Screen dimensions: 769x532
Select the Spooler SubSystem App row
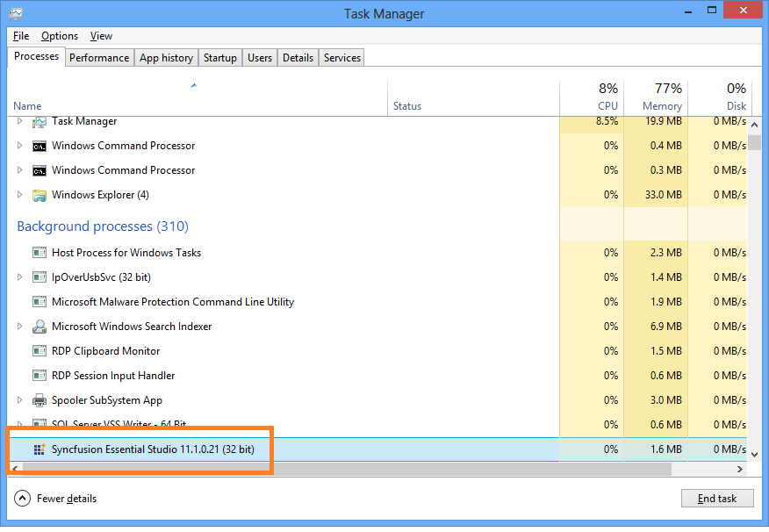coord(377,399)
